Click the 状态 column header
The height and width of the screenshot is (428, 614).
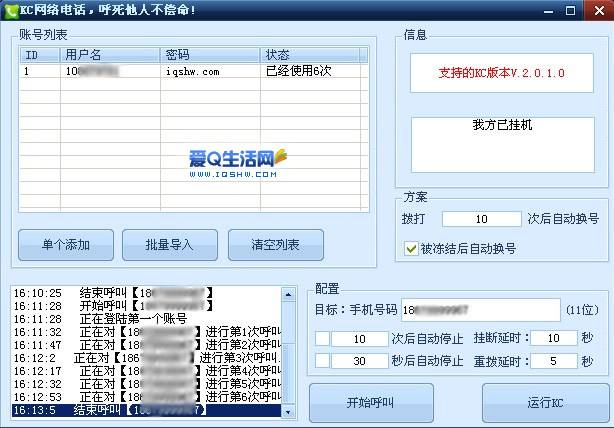310,55
